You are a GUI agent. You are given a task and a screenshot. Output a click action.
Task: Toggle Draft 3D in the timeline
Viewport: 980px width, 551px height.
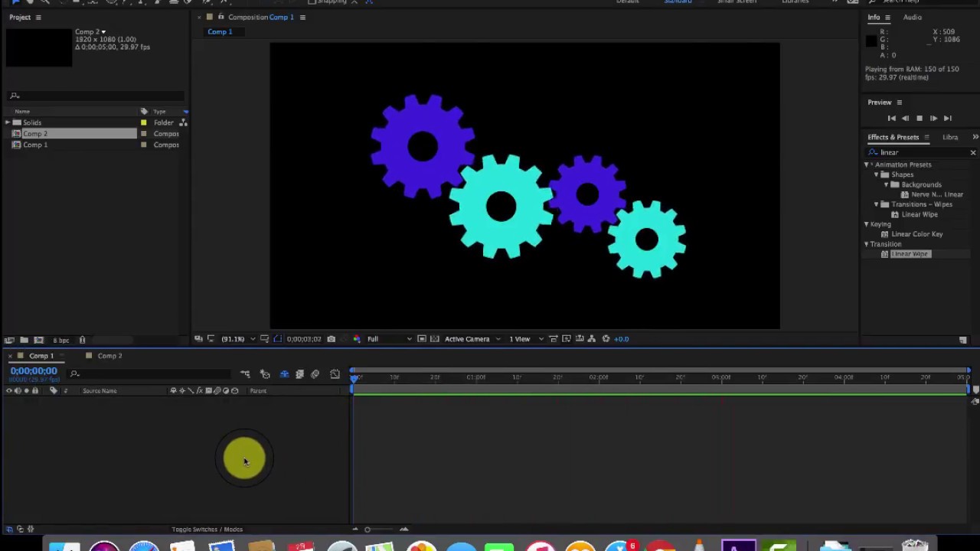(265, 374)
